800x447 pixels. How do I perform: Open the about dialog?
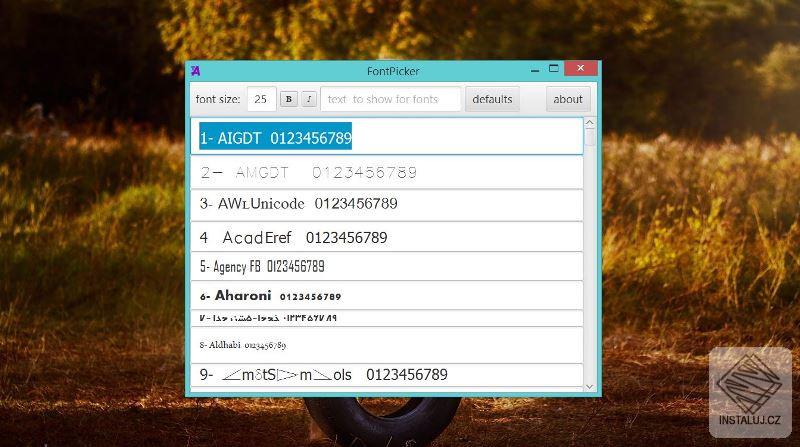click(568, 99)
